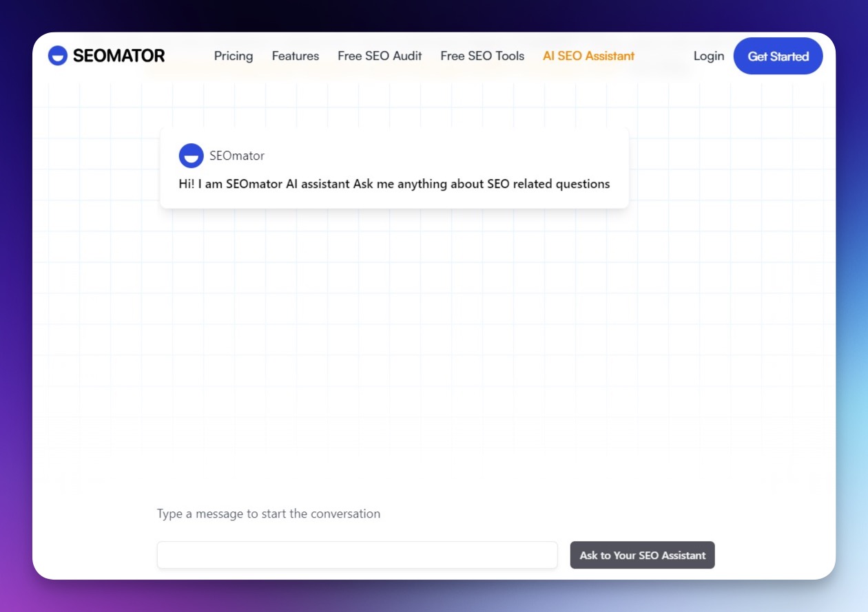Open the Free SEO Tools section

pos(482,56)
